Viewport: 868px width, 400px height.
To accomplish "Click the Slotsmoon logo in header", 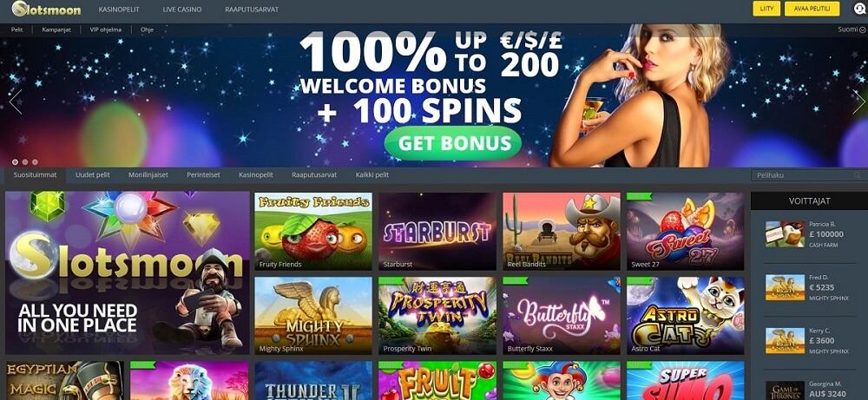I will 47,9.
